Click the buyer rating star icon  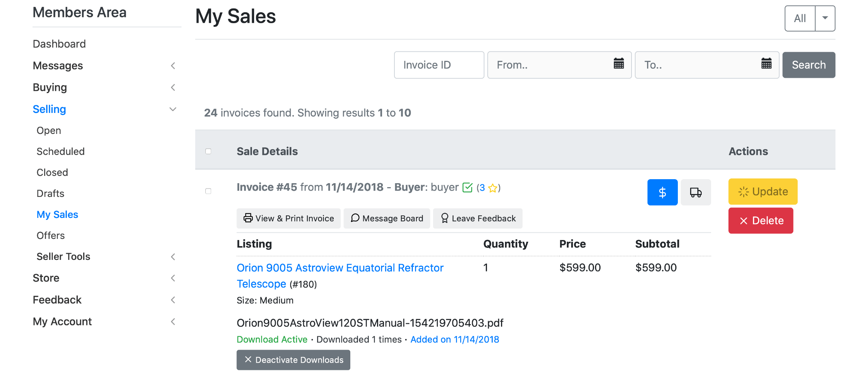pyautogui.click(x=492, y=188)
